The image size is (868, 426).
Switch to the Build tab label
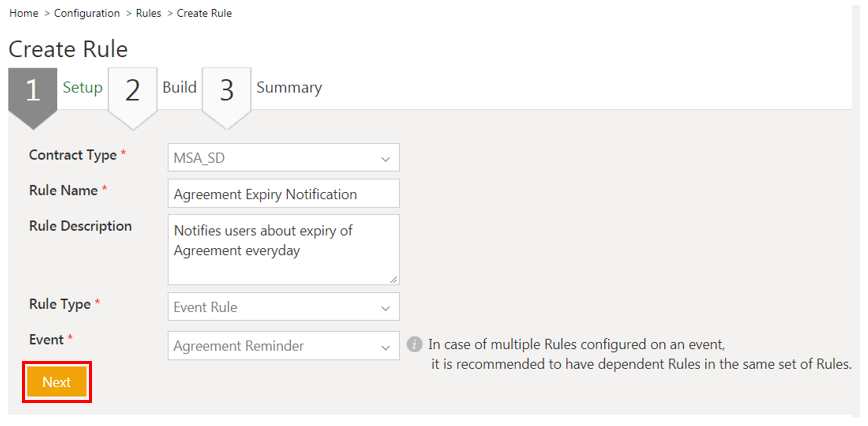tap(180, 87)
